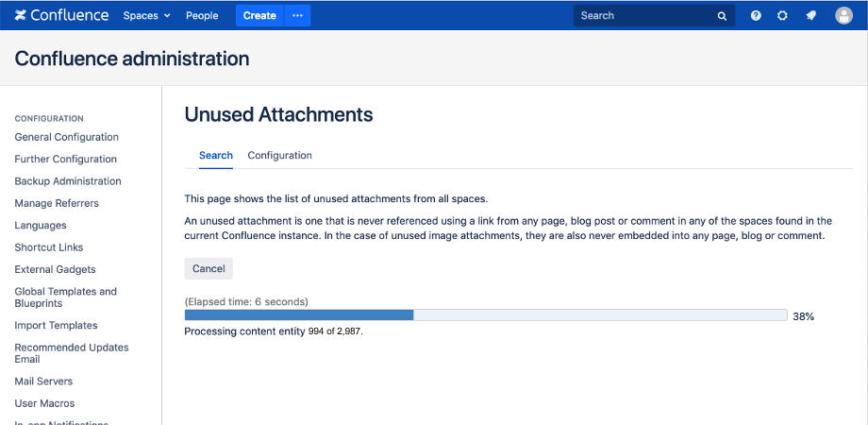The image size is (868, 425).
Task: Open Languages settings link
Action: point(41,226)
